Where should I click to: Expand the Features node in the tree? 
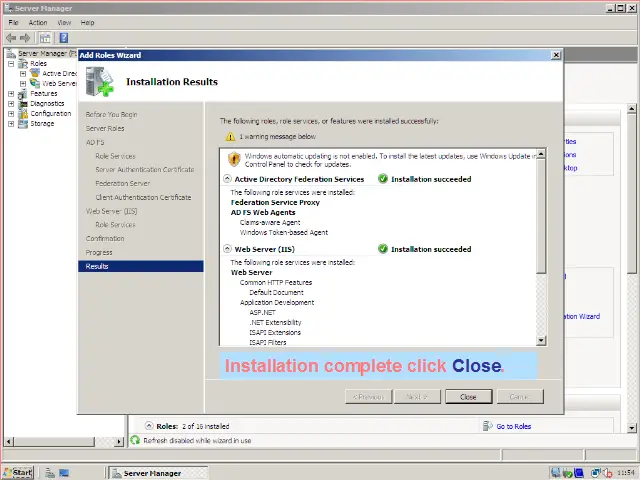tap(11, 93)
